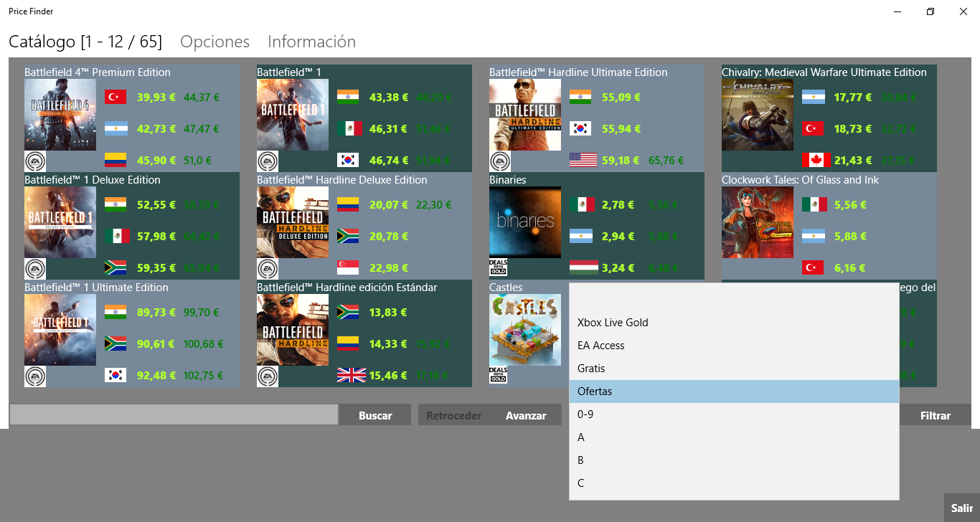Click the original price 102,75 €

[x=204, y=375]
